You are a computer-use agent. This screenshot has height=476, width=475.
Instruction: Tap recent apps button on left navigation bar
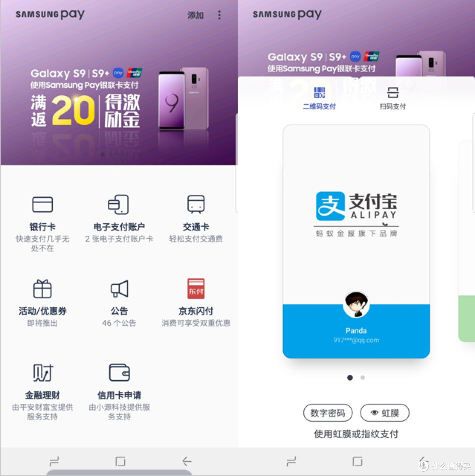click(54, 461)
